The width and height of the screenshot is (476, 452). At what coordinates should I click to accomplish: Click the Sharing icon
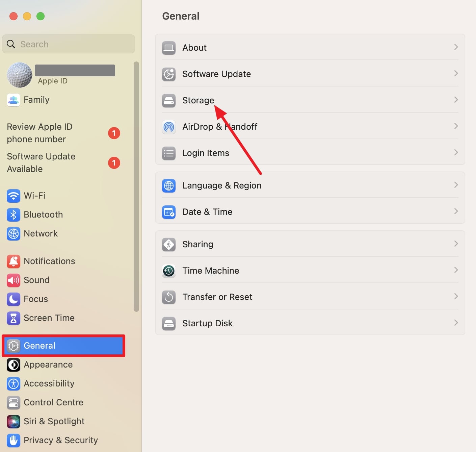click(x=169, y=244)
